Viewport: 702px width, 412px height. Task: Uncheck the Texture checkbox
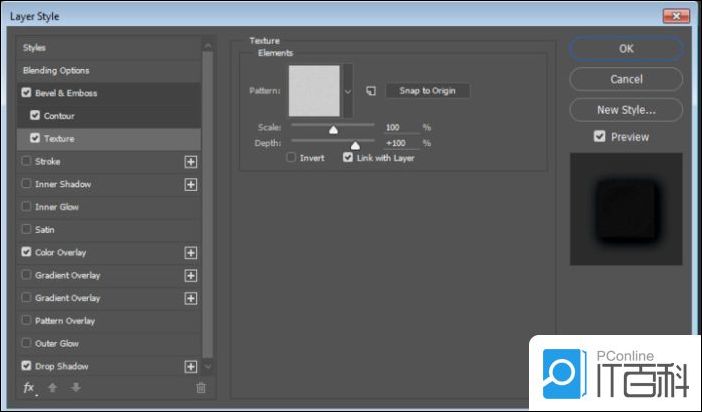coord(35,138)
